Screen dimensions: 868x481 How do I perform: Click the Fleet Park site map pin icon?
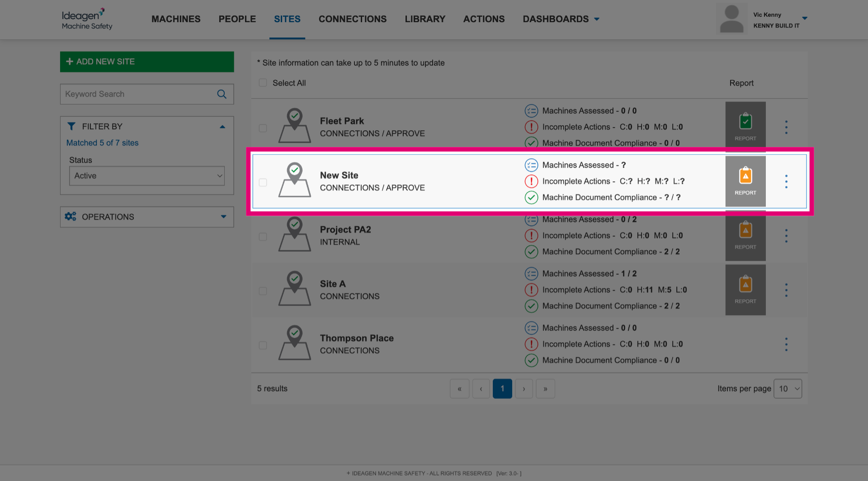pos(295,125)
